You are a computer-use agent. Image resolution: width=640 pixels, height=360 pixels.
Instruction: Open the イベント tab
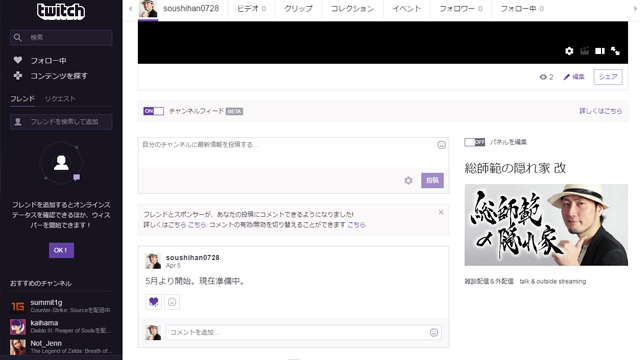pyautogui.click(x=407, y=9)
